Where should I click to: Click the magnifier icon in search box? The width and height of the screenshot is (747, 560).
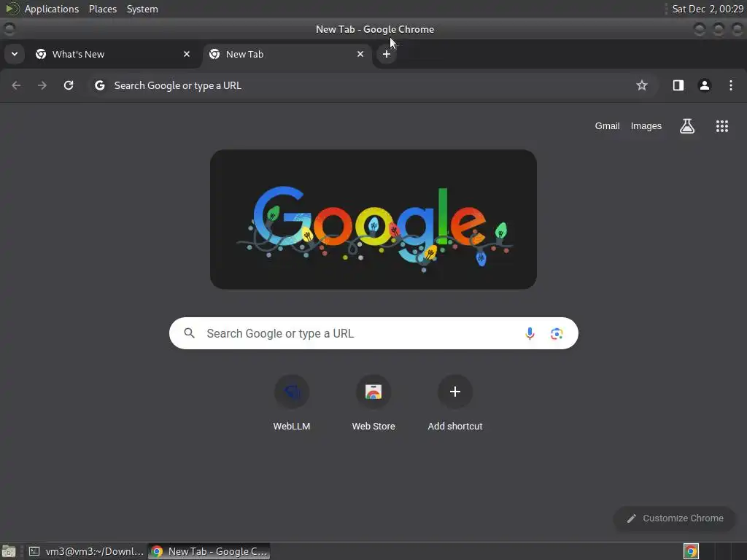coord(189,333)
